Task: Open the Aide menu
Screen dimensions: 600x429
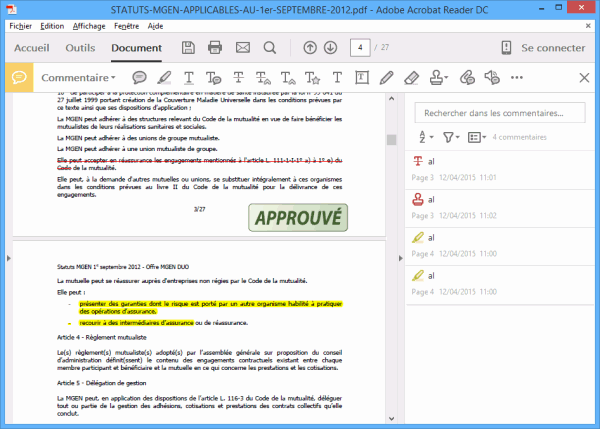Action: [155, 26]
